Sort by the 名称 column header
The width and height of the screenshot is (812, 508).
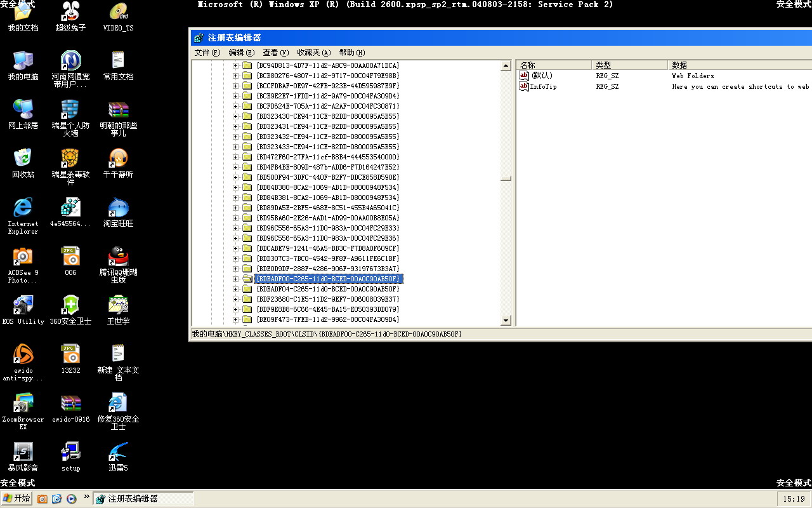pyautogui.click(x=554, y=65)
